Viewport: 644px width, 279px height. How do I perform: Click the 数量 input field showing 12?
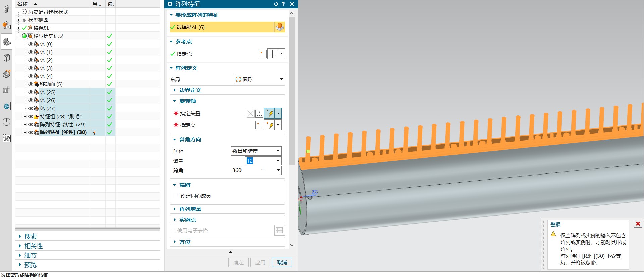coord(260,161)
